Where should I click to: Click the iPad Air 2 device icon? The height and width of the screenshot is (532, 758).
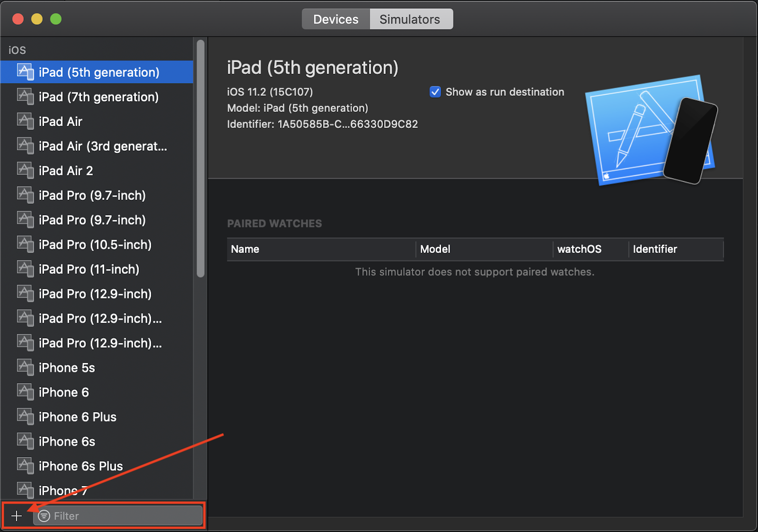pos(25,170)
